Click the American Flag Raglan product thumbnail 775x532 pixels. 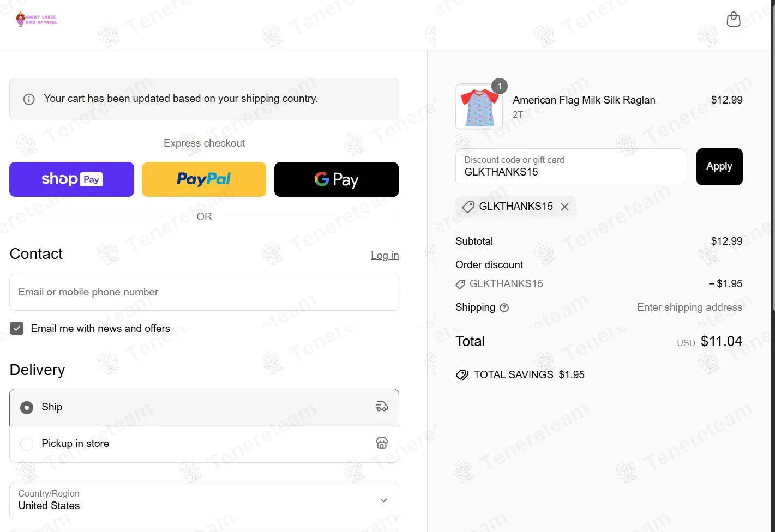[x=479, y=107]
